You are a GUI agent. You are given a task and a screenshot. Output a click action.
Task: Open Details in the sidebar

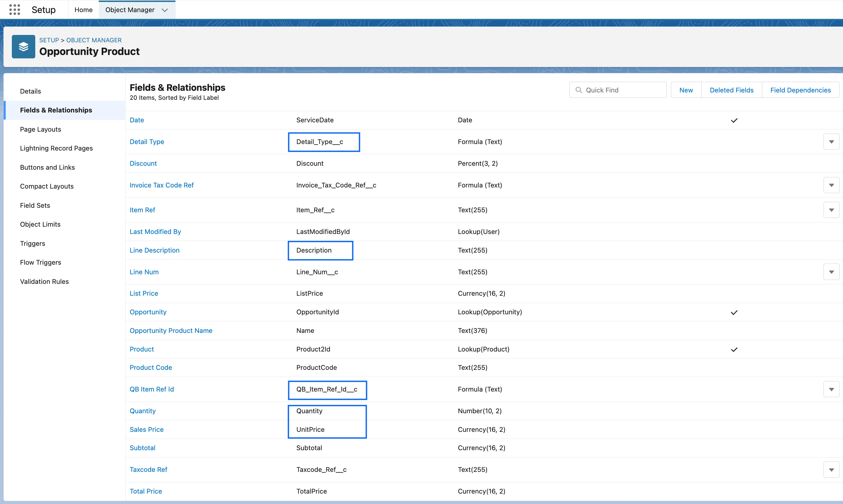[30, 91]
